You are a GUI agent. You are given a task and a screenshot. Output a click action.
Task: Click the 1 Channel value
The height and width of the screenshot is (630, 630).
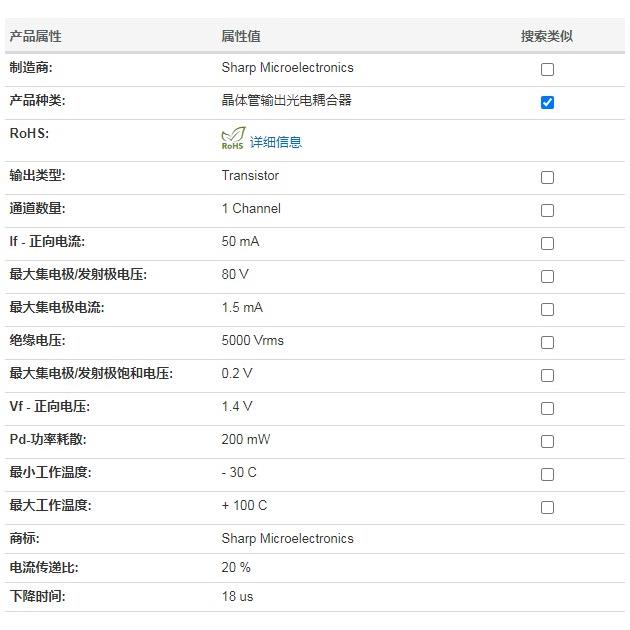(251, 209)
